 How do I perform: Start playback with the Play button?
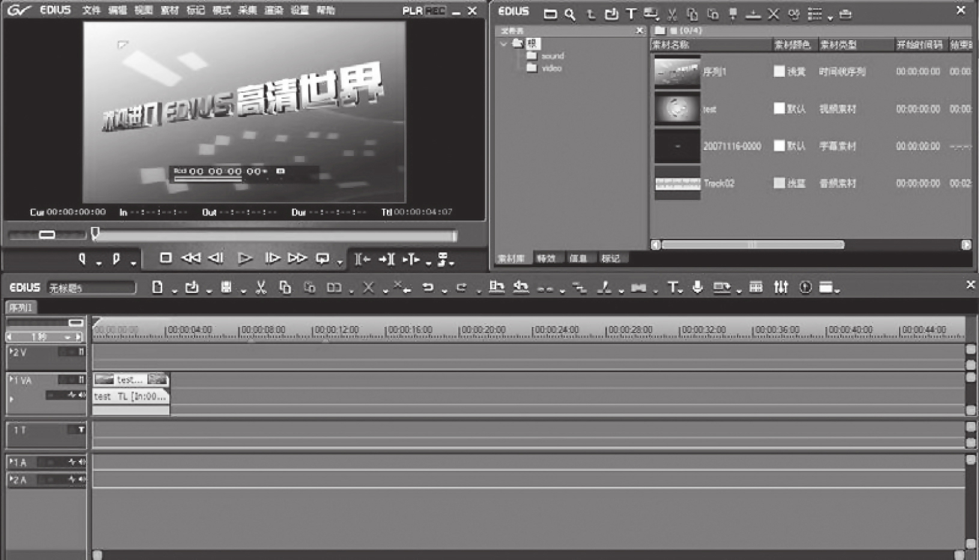244,258
